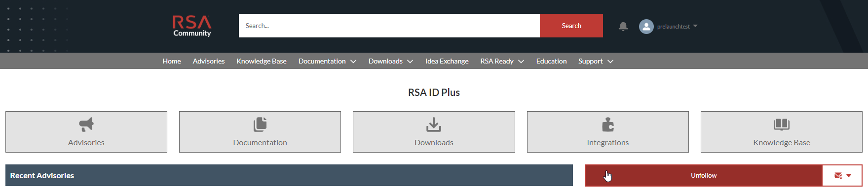The width and height of the screenshot is (868, 191).
Task: Open the Downloads tile label
Action: coord(434,143)
